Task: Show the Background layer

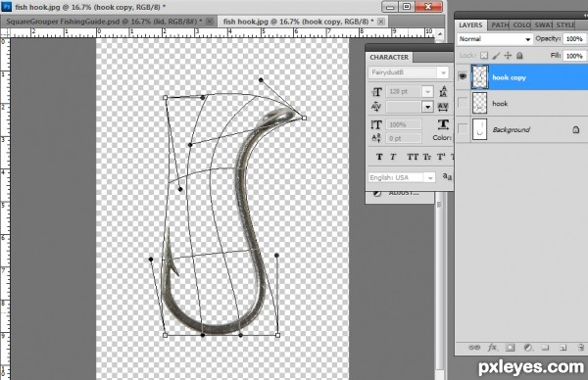Action: [x=463, y=129]
